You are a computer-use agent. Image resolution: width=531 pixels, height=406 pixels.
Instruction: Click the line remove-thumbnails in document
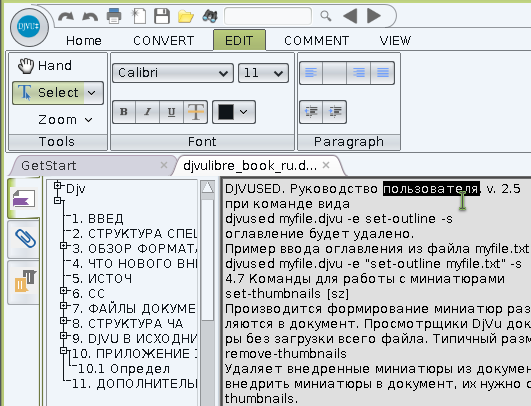point(286,354)
